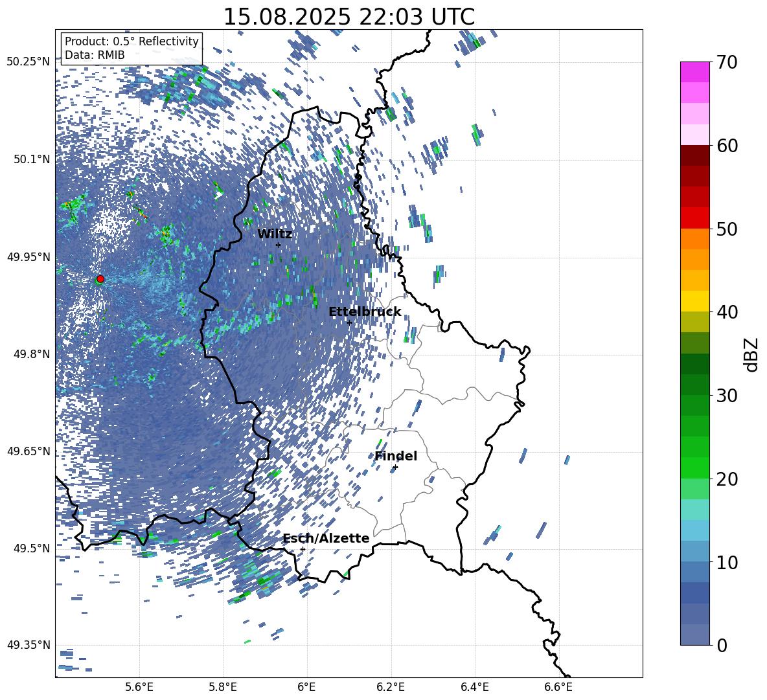The height and width of the screenshot is (700, 767).
Task: Click the dBZ colorbar axis label
Action: [x=752, y=354]
